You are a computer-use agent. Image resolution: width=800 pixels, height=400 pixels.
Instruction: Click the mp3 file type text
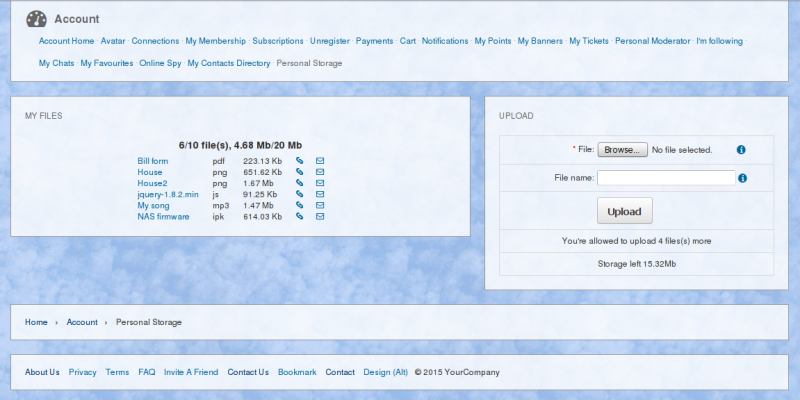point(221,205)
